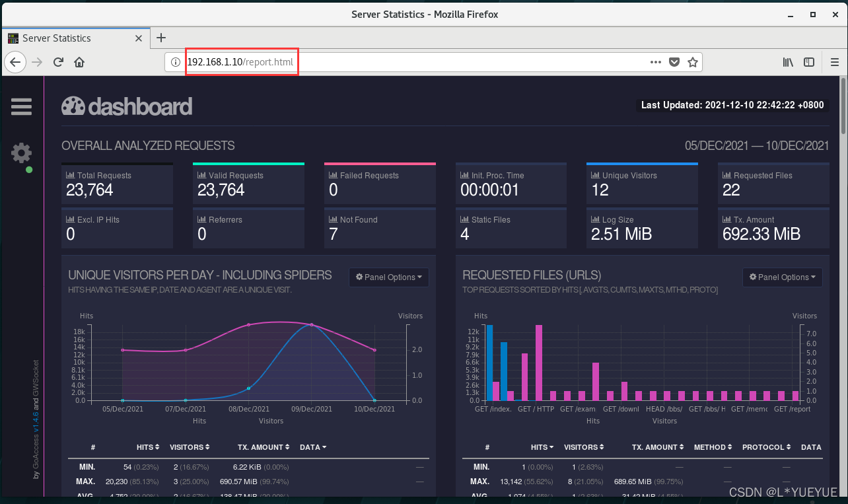Click the Log Size chart icon
Viewport: 848px width, 504px height.
(596, 220)
